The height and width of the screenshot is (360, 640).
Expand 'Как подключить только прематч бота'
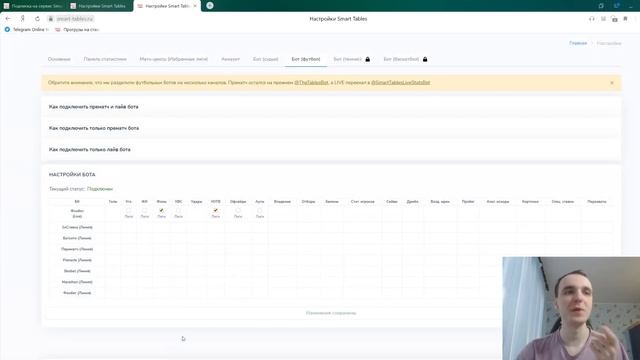331,128
